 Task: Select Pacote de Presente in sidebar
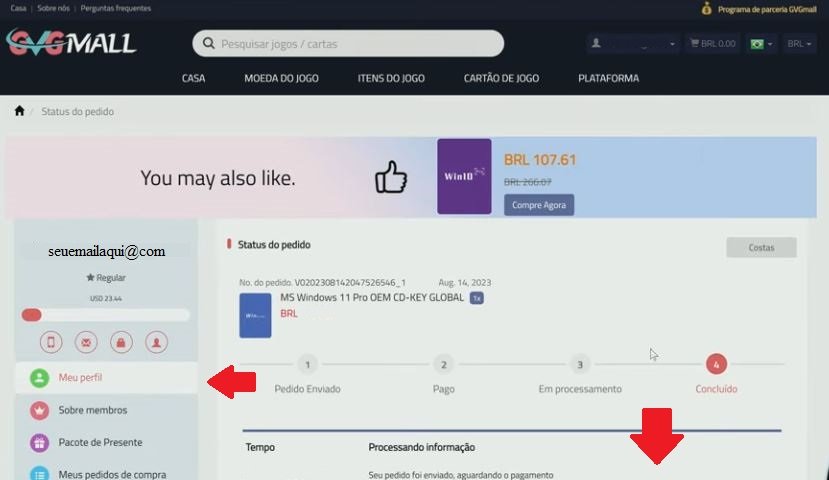coord(106,442)
